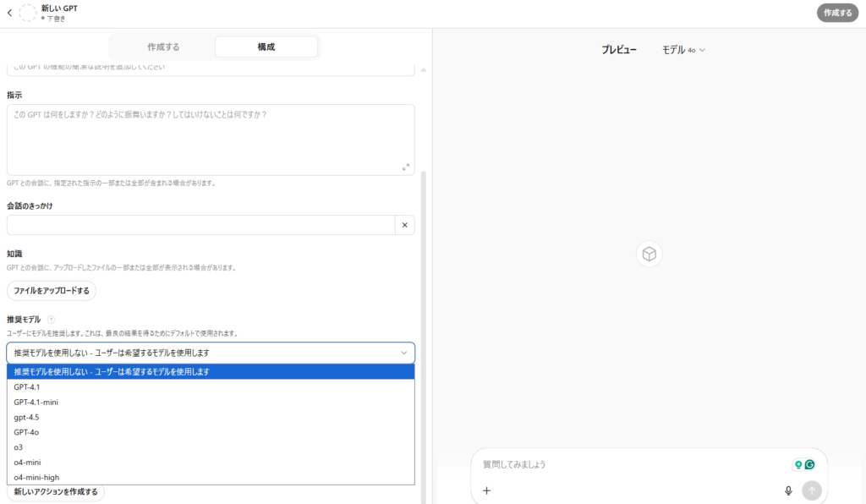The image size is (866, 504).
Task: Collapse the 推奨モデル combo box
Action: point(211,353)
